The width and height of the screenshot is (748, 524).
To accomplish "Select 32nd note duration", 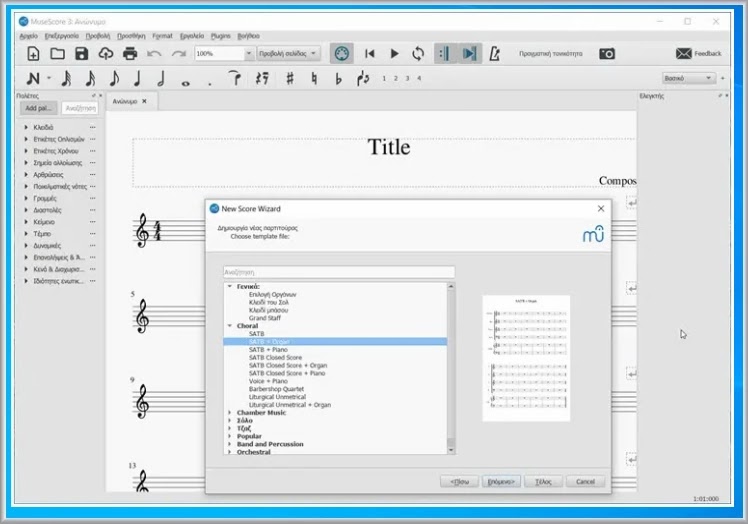I will [66, 78].
